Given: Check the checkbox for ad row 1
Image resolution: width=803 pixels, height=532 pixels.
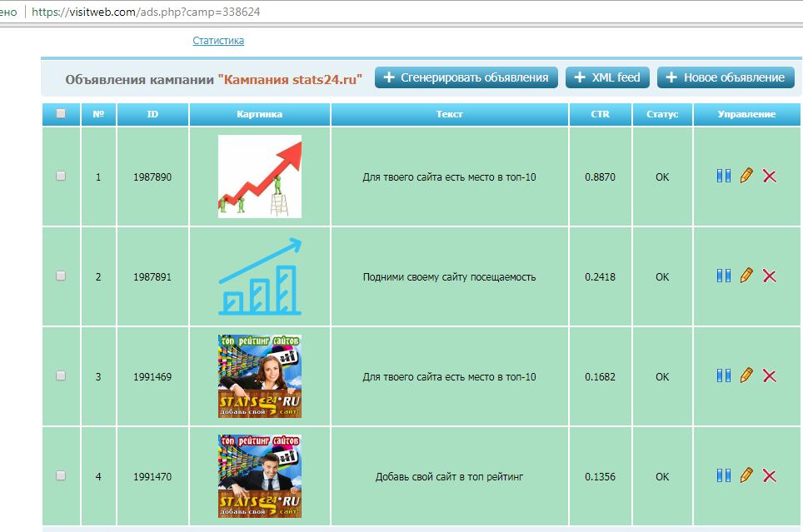Looking at the screenshot, I should click(61, 176).
